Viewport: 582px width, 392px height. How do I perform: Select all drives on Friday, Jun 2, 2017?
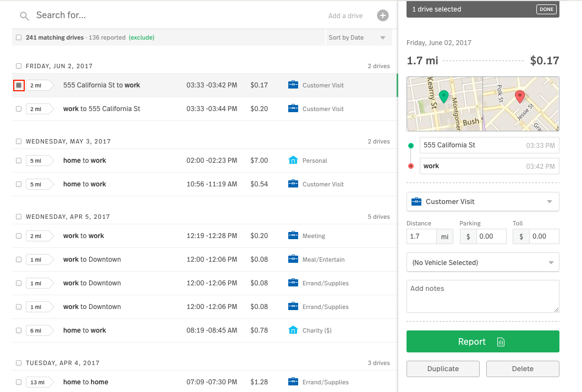[x=19, y=66]
